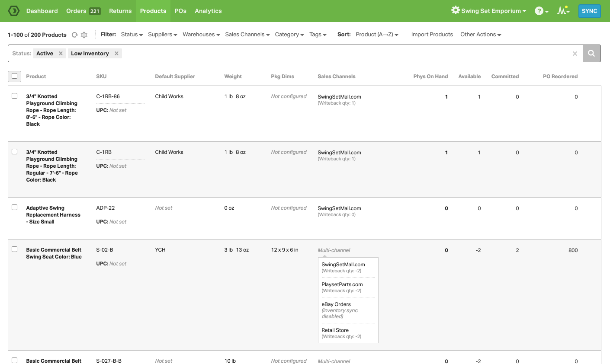610x364 pixels.
Task: Check the Adaptive Swing Replacement Harness row
Action: [14, 208]
